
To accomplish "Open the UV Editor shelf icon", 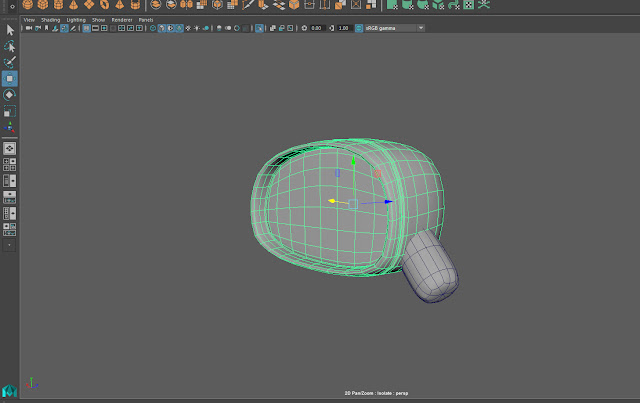I will [469, 4].
